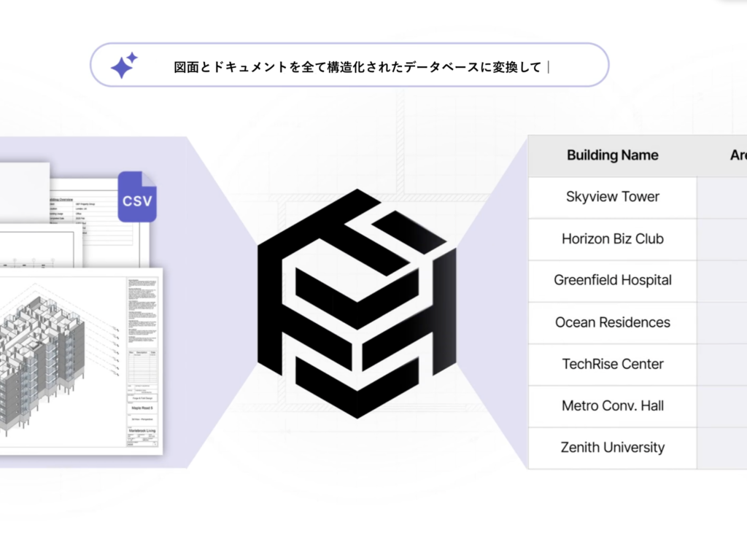The height and width of the screenshot is (560, 747).
Task: Choose Greenfield Hospital in the table
Action: point(612,281)
